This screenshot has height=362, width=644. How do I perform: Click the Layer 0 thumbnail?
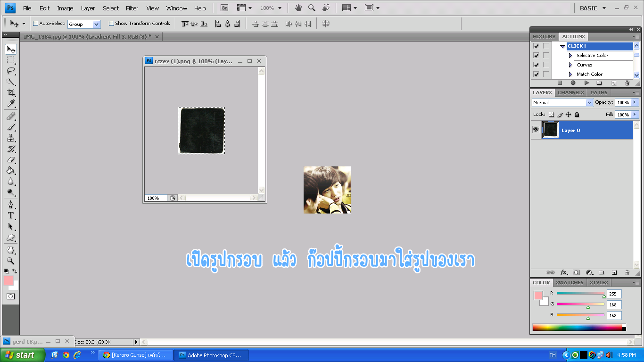550,130
